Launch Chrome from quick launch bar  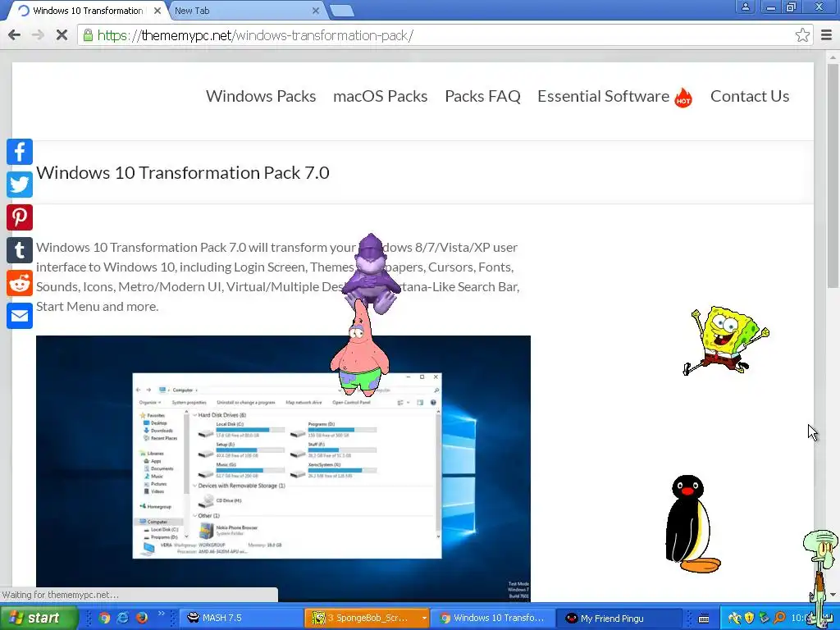(104, 618)
